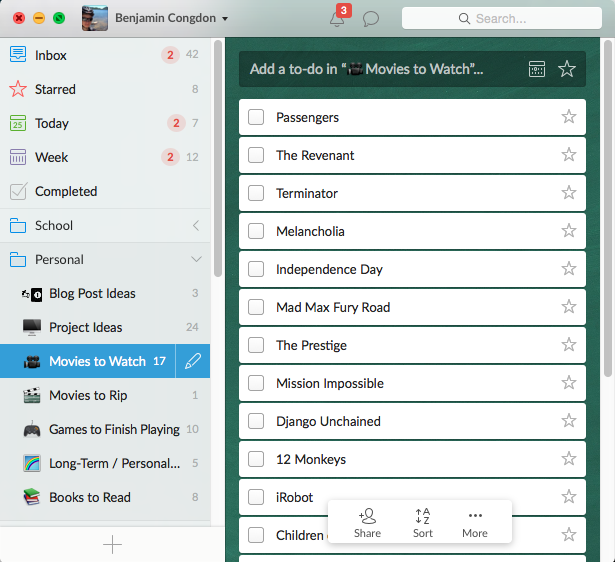Check off Django Unchained

point(256,421)
